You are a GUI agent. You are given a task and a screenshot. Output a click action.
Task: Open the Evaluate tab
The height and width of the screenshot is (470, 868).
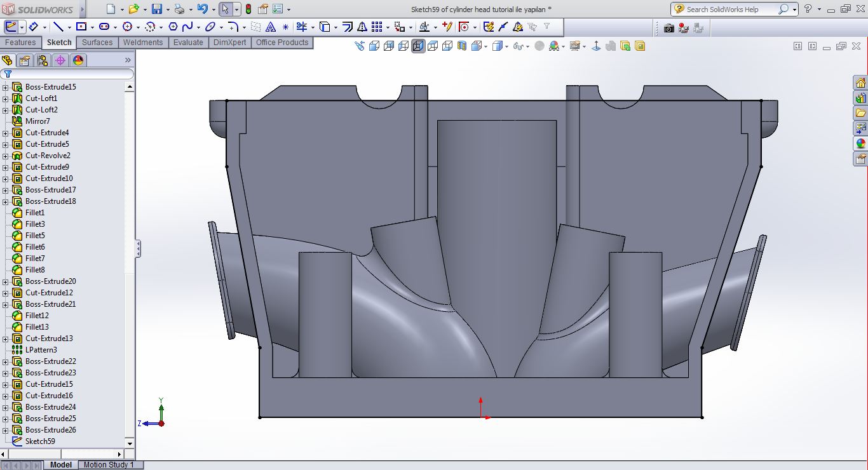pyautogui.click(x=188, y=43)
